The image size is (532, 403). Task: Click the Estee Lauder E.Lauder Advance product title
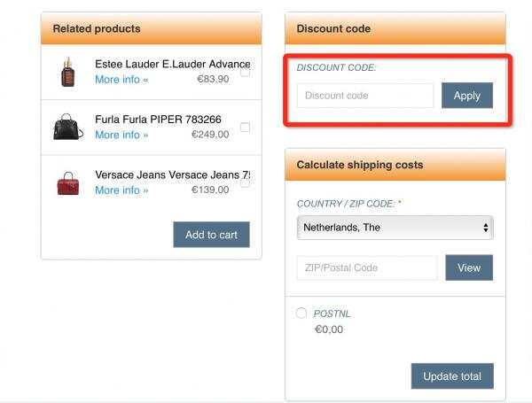click(x=173, y=64)
